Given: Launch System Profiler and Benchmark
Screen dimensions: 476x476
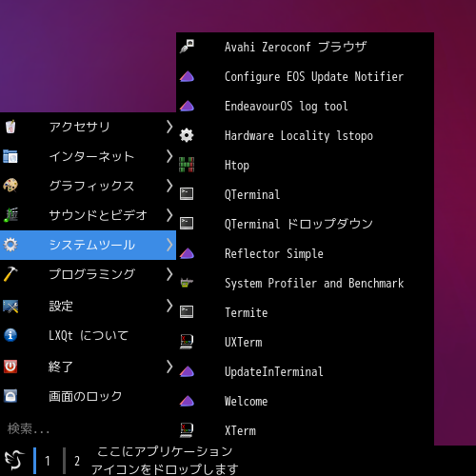Looking at the screenshot, I should [x=305, y=283].
